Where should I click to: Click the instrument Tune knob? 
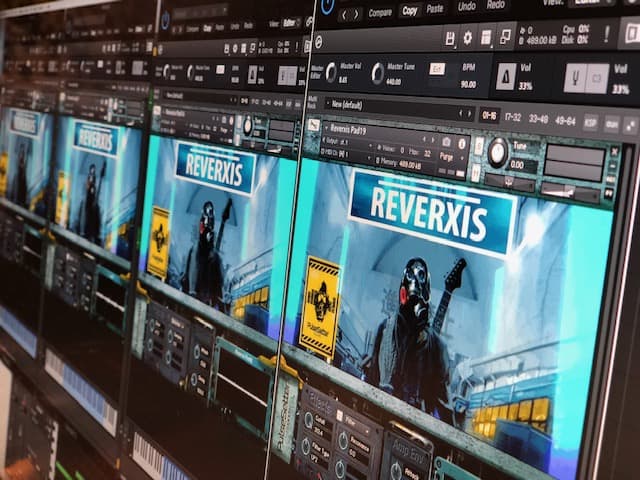(x=498, y=152)
